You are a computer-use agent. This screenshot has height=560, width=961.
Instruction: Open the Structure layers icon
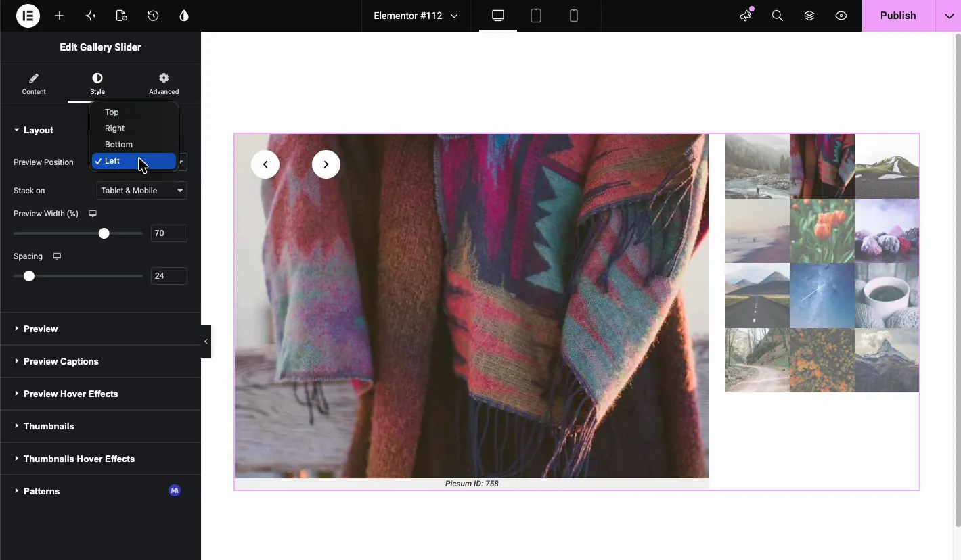[809, 16]
